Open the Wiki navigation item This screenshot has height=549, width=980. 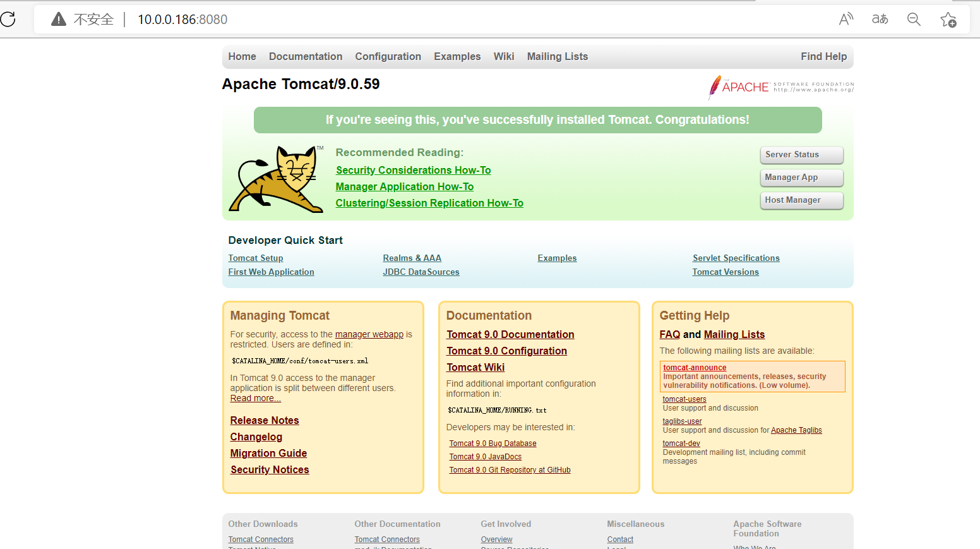pos(504,56)
